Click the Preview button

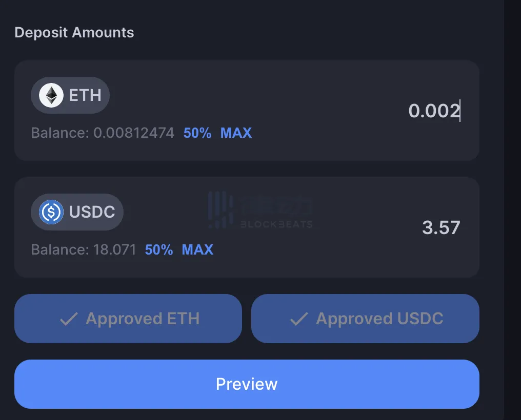click(x=247, y=384)
